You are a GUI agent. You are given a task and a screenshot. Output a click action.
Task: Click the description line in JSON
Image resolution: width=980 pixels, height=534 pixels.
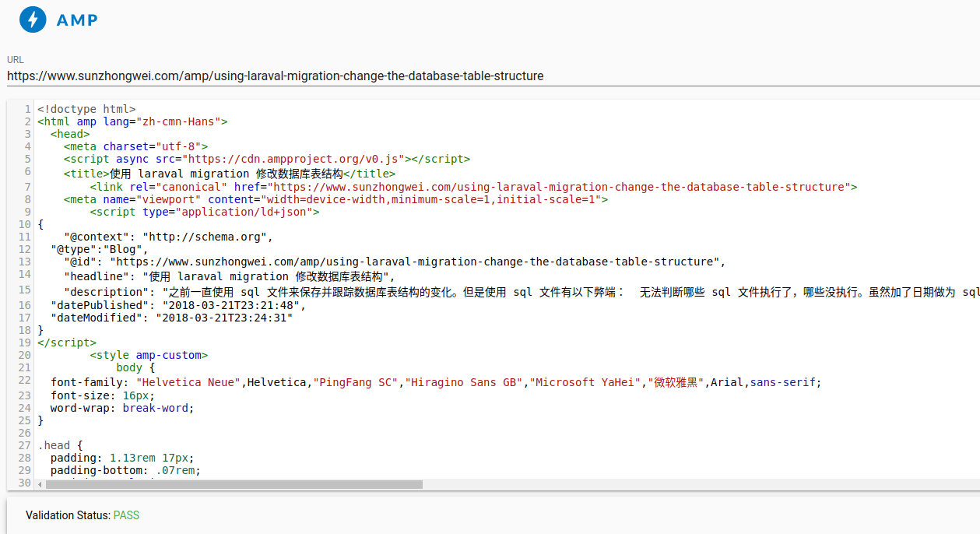click(x=522, y=292)
